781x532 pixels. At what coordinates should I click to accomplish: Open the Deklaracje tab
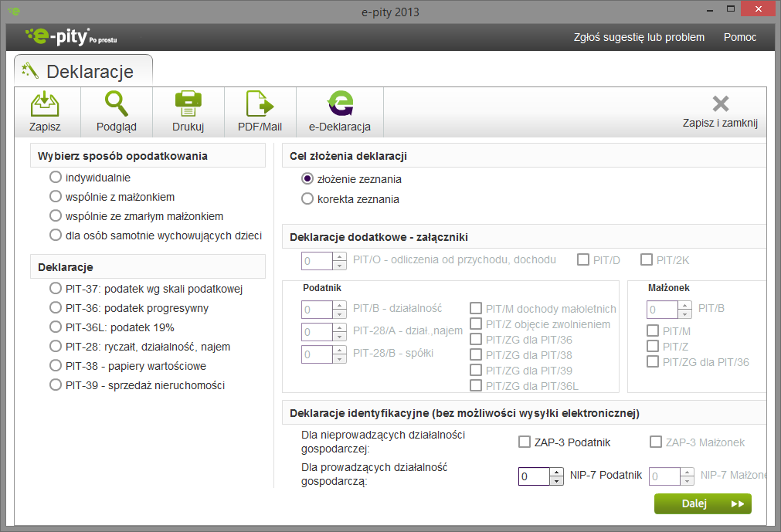coord(83,71)
